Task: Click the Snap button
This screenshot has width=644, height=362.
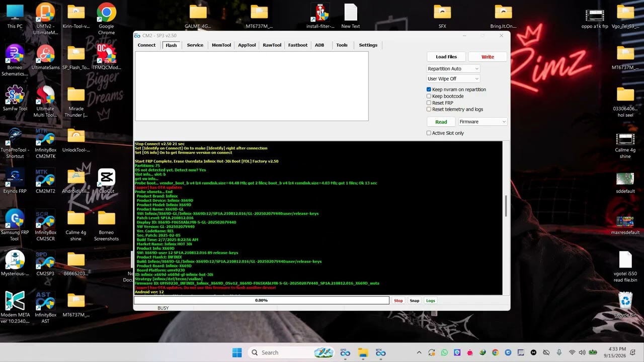Action: click(414, 301)
